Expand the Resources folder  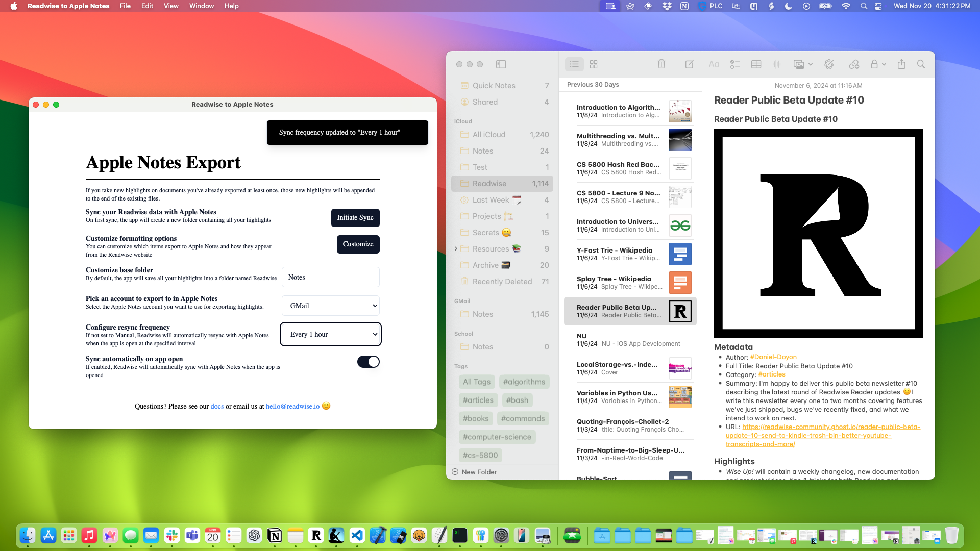(456, 249)
